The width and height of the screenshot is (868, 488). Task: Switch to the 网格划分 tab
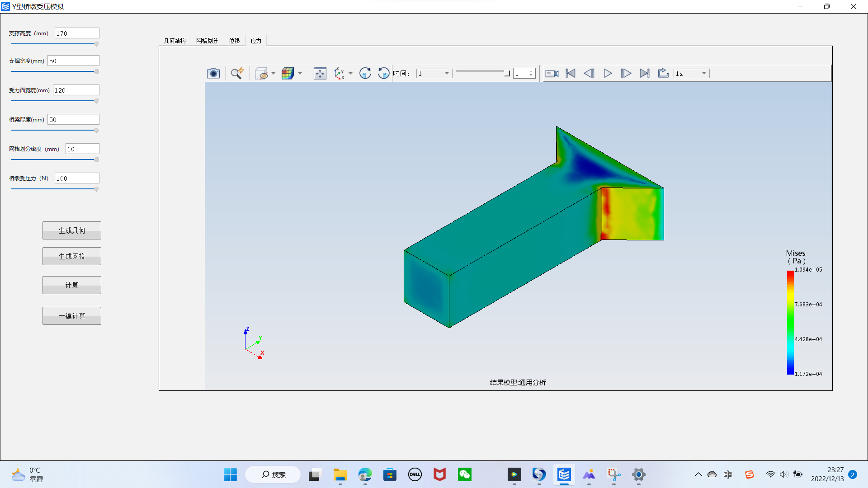pos(207,41)
